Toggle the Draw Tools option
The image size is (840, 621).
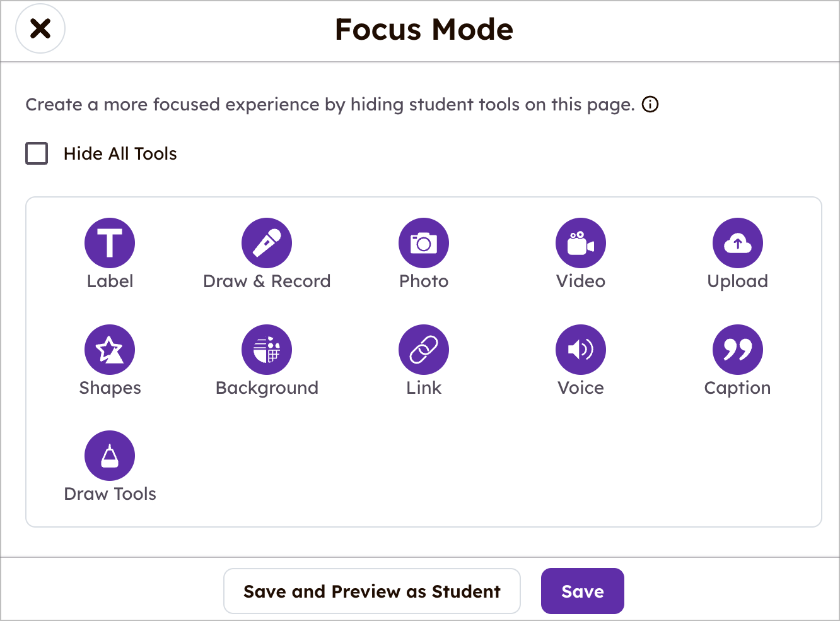coord(110,455)
